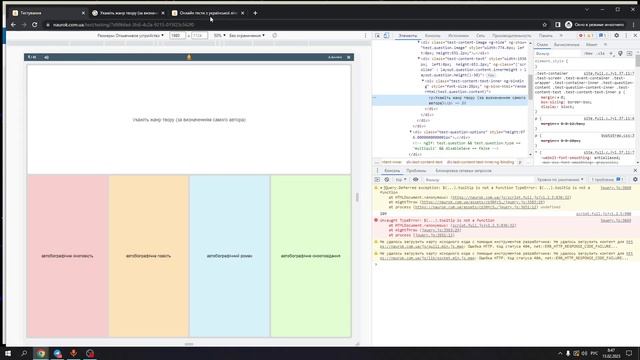Click the rotate device orientation icon
This screenshot has height=360, width=640.
click(275, 36)
